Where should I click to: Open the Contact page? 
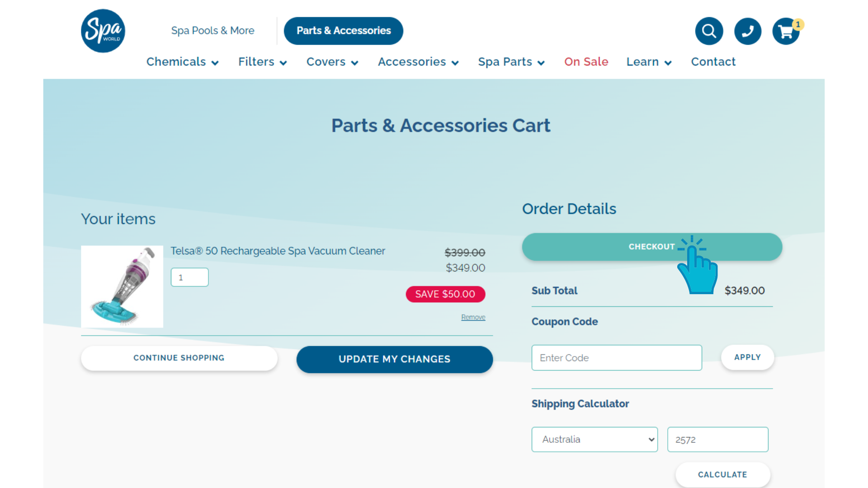713,62
